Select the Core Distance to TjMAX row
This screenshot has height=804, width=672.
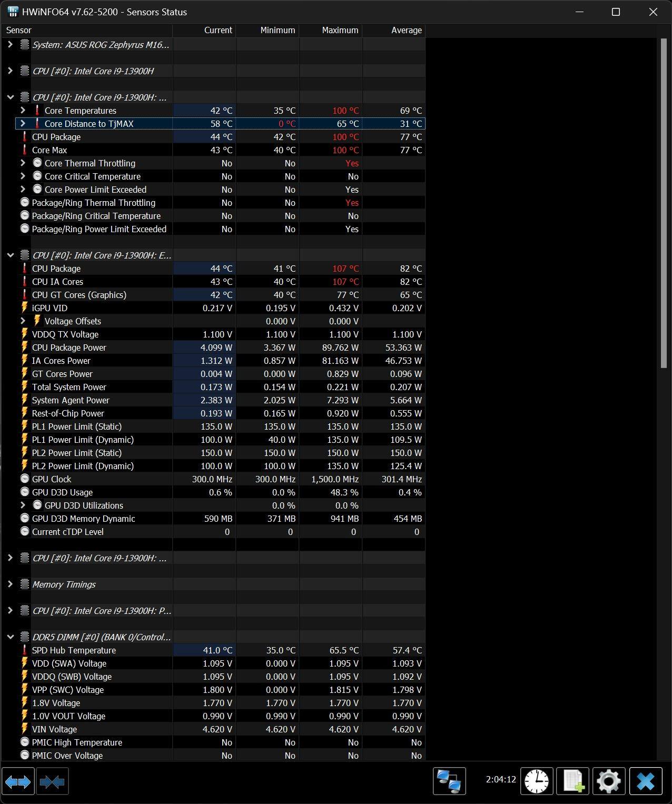pos(89,124)
